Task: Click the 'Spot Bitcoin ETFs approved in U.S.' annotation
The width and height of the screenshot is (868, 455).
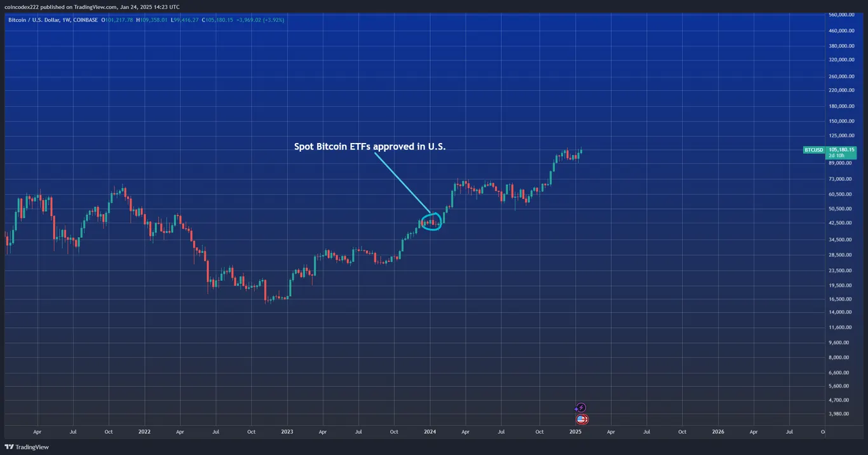Action: [370, 147]
